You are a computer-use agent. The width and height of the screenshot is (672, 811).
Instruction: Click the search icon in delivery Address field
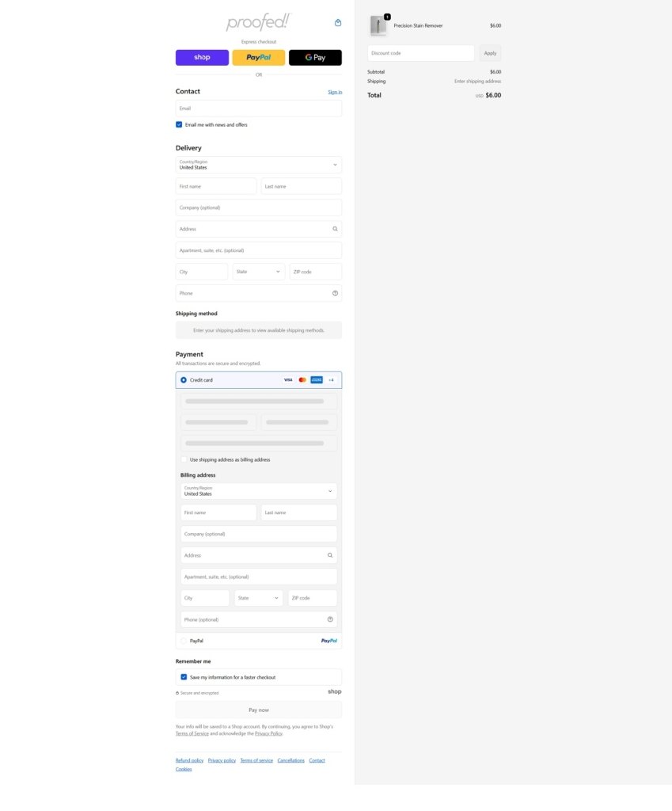point(335,229)
